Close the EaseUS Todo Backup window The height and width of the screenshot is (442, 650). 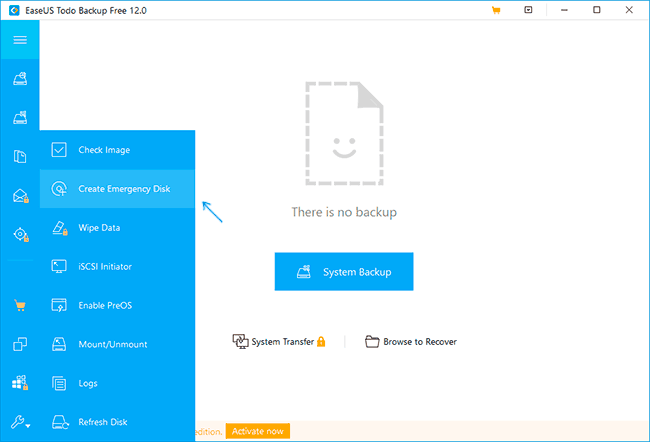point(629,10)
